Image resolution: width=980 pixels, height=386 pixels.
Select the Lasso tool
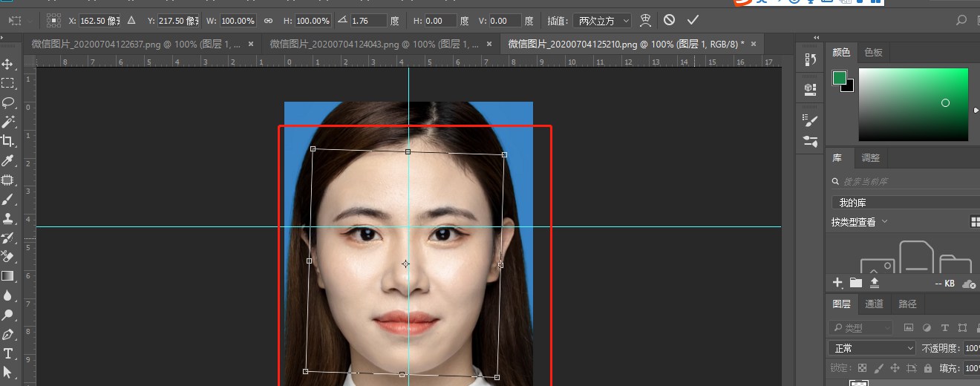[x=8, y=102]
